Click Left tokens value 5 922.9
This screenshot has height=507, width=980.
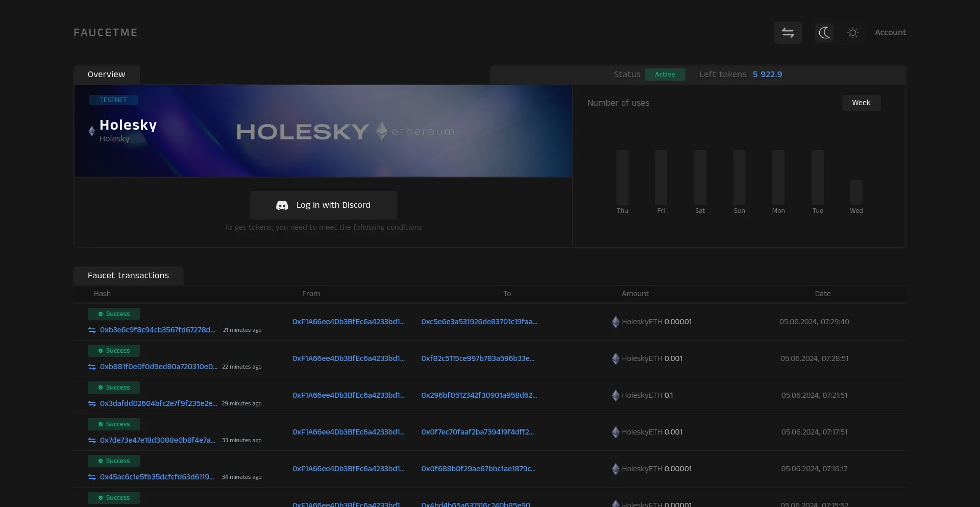click(767, 75)
